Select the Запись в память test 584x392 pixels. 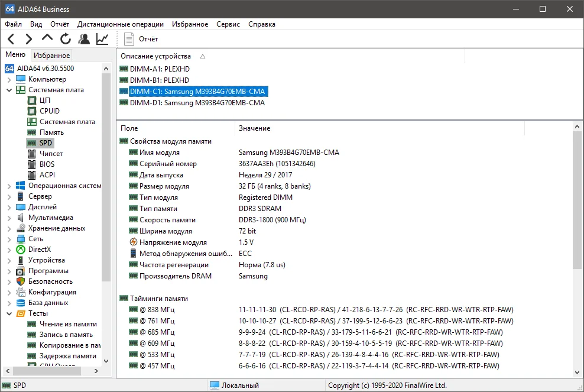(x=66, y=335)
